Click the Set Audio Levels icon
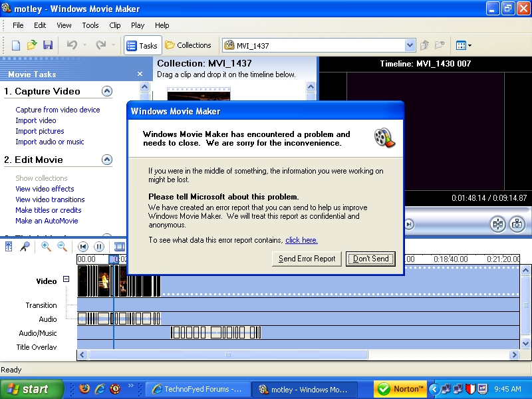Viewport: 532px width, 399px height. (x=9, y=247)
